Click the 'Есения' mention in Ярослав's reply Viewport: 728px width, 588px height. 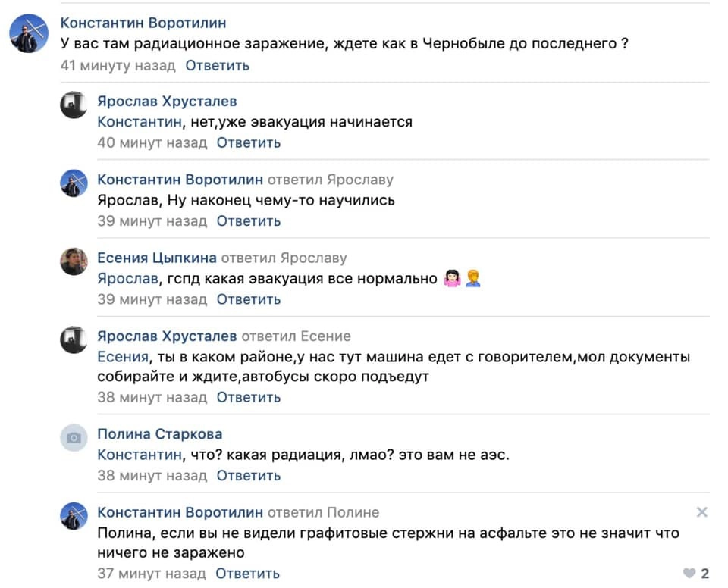pos(124,357)
